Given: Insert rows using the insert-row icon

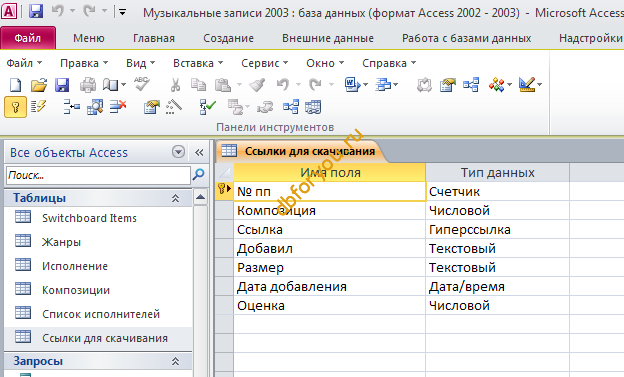Looking at the screenshot, I should (x=72, y=107).
